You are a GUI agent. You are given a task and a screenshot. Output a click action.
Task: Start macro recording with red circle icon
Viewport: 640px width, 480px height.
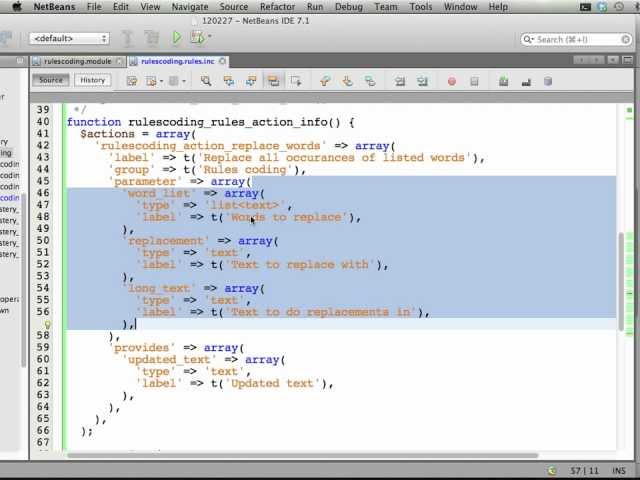(451, 81)
